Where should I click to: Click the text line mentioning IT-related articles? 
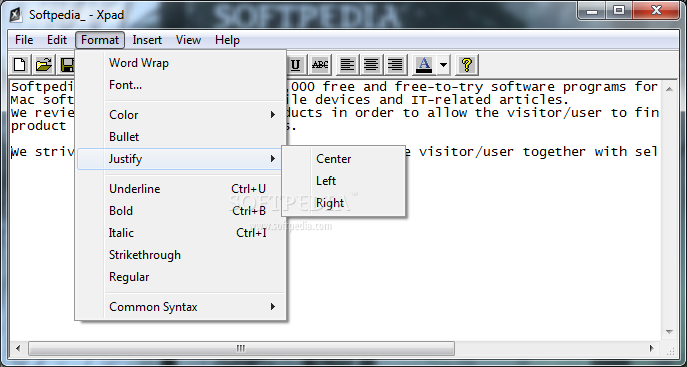(428, 100)
